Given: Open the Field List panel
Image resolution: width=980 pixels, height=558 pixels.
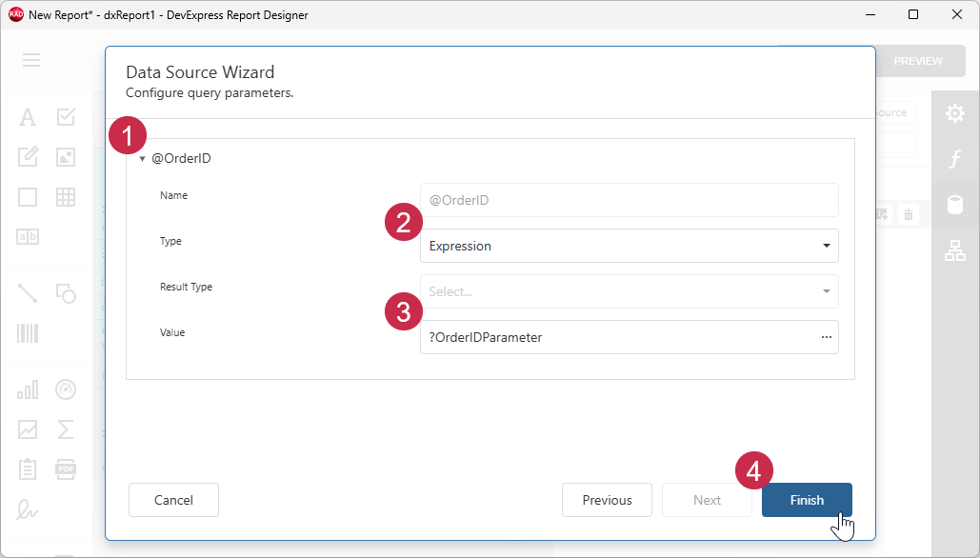Looking at the screenshot, I should tap(955, 205).
